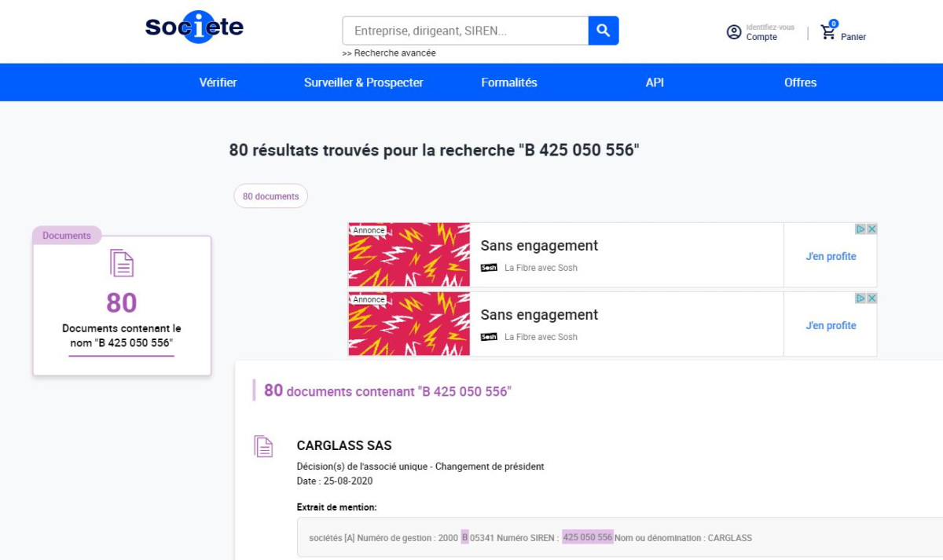Open the Vérifier menu
The width and height of the screenshot is (943, 560).
218,82
